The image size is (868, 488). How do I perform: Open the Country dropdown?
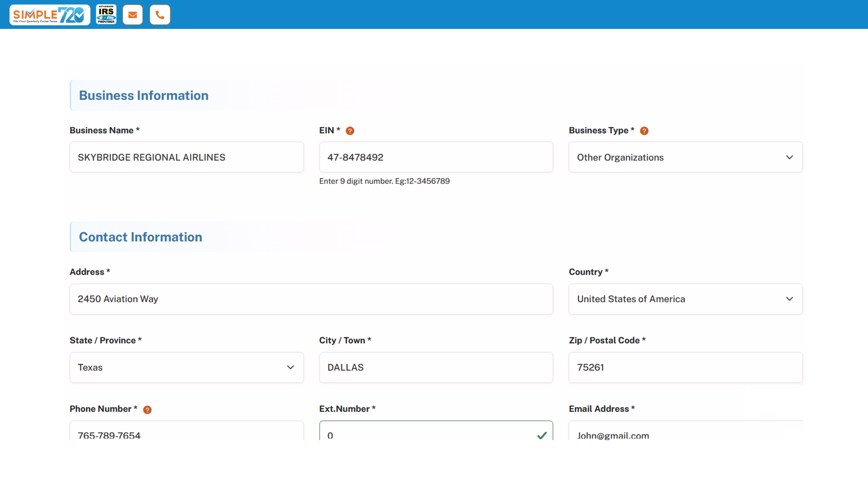(x=685, y=299)
